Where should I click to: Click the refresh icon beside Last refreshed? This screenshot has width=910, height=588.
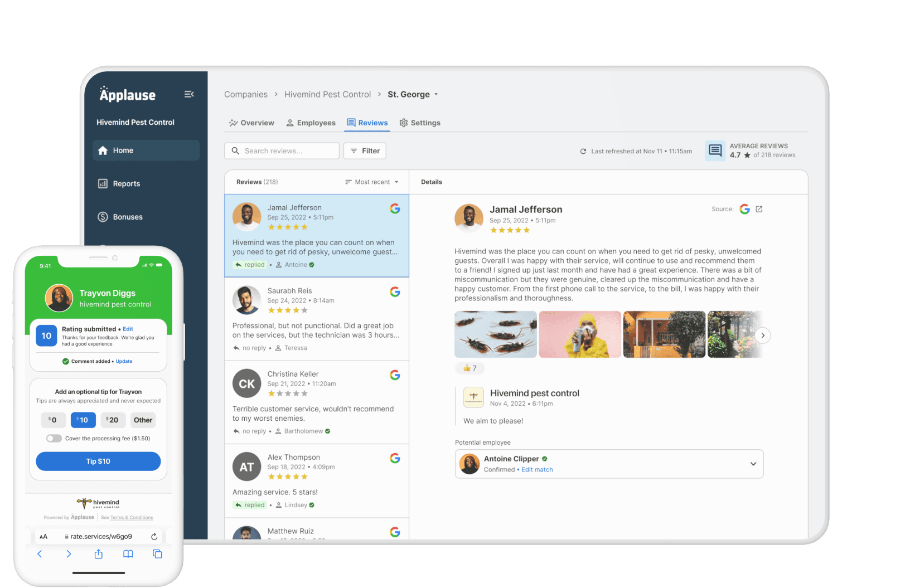(583, 151)
